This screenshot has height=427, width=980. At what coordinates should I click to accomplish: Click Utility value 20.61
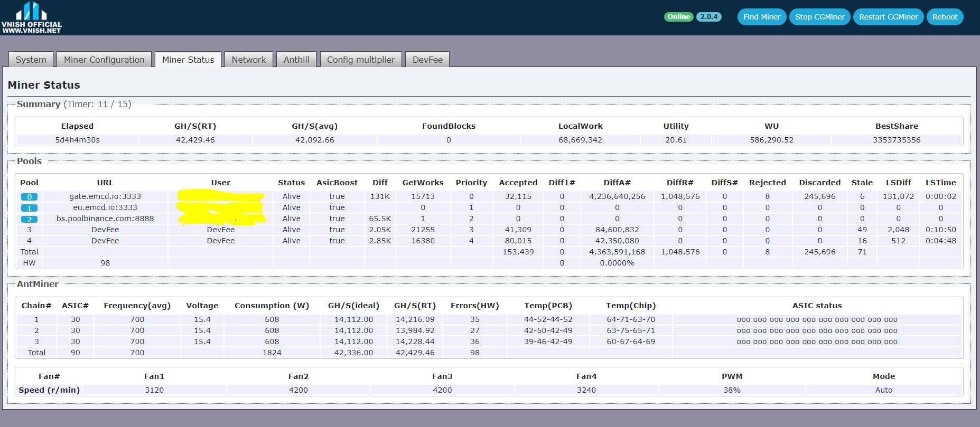676,140
